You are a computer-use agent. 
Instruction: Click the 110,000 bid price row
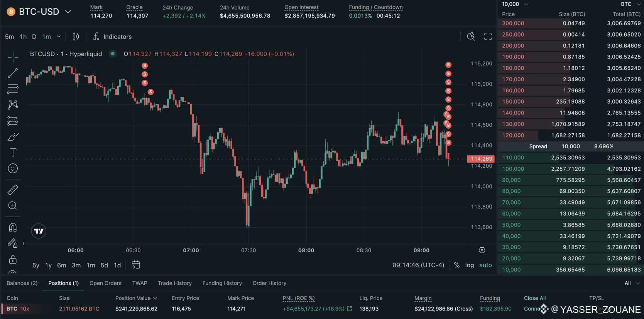coord(513,158)
